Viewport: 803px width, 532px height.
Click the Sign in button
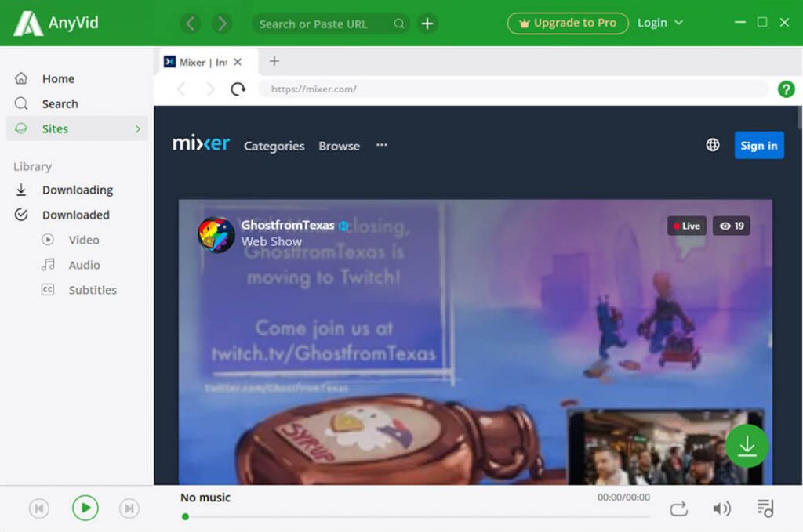[759, 145]
